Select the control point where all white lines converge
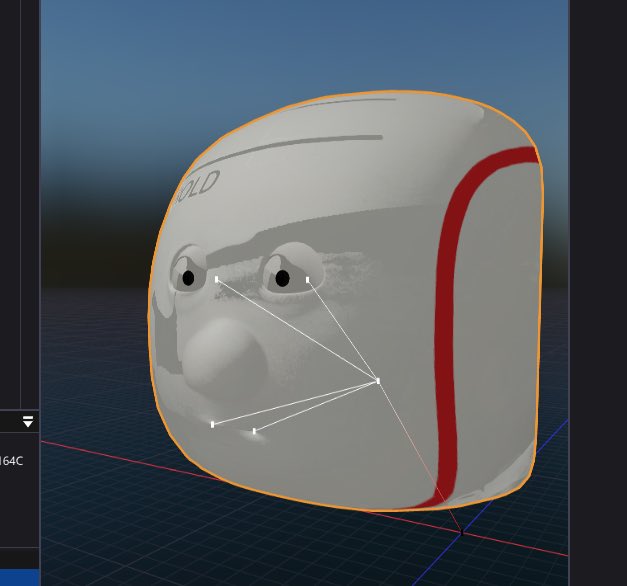627x586 pixels. point(378,381)
